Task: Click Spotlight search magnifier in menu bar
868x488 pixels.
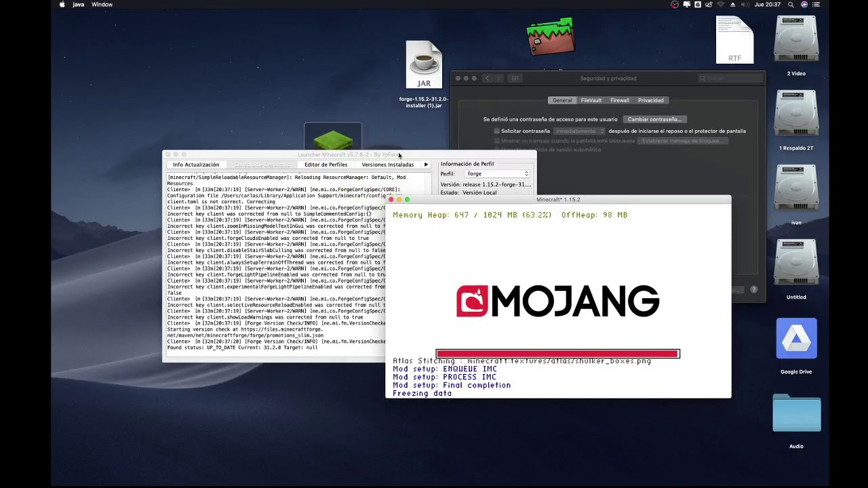Action: point(792,4)
